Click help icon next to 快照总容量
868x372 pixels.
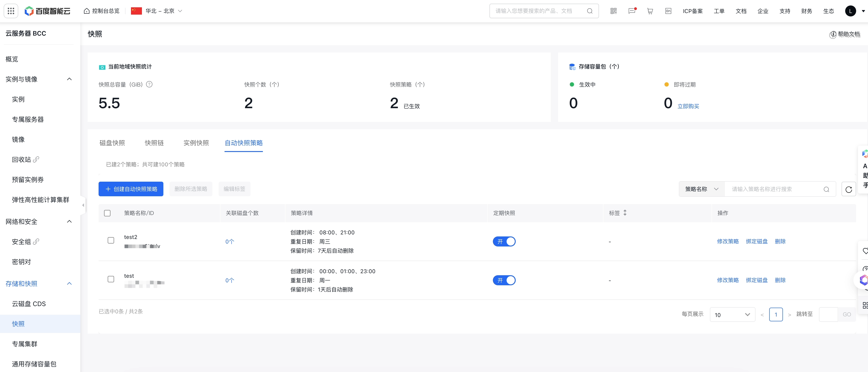pos(149,84)
